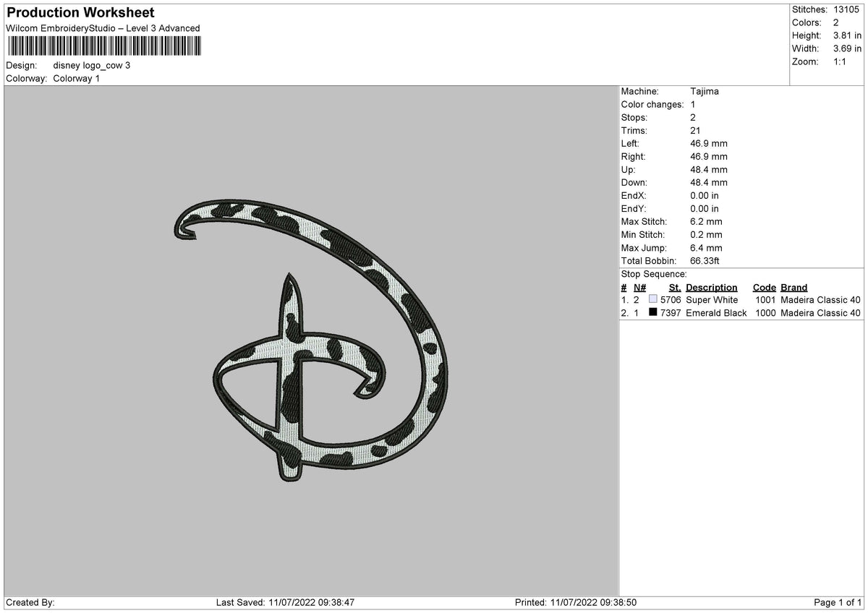Screen dimensions: 868x613
Task: Click the Max Jump value 6.4 mm
Action: coord(706,248)
